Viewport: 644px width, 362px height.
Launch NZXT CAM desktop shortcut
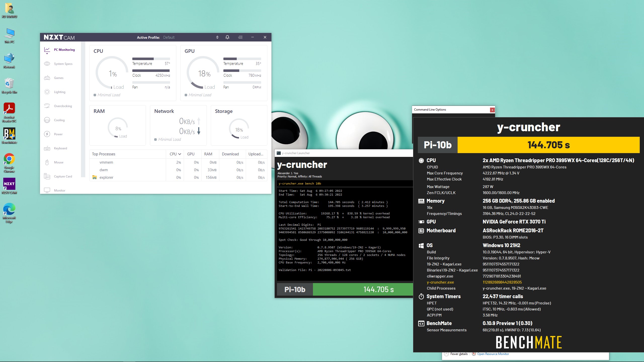9,186
